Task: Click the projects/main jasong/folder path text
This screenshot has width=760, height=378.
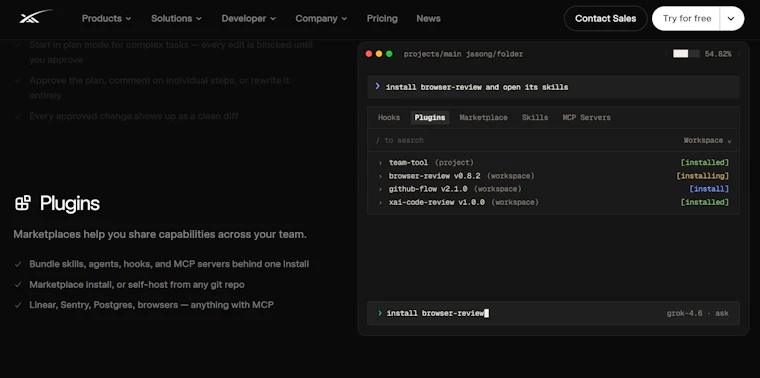Action: [463, 54]
